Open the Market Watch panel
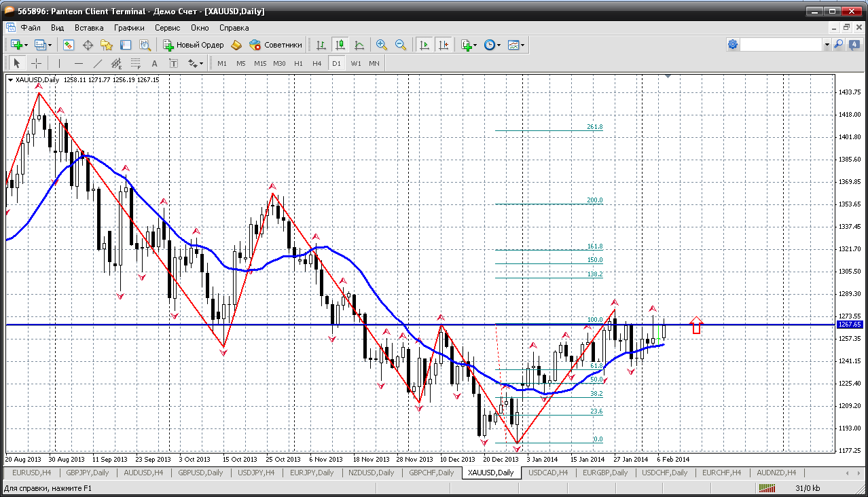 [x=69, y=45]
